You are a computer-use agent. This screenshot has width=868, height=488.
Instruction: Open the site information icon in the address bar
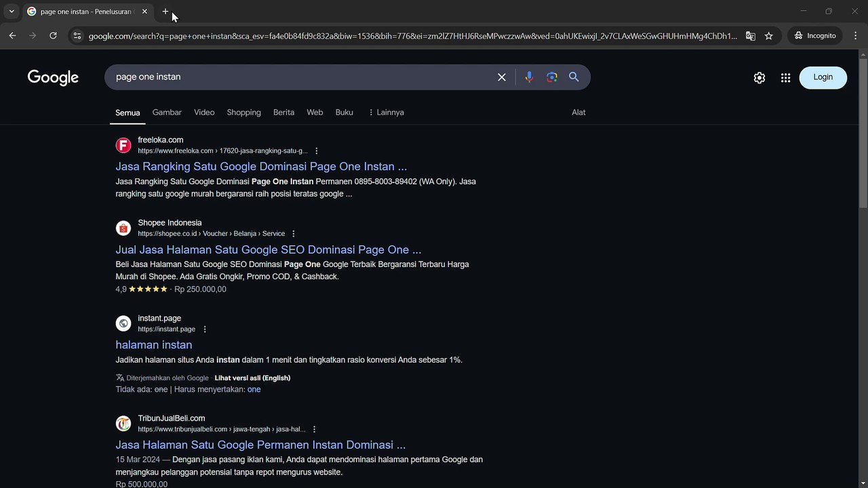coord(77,36)
